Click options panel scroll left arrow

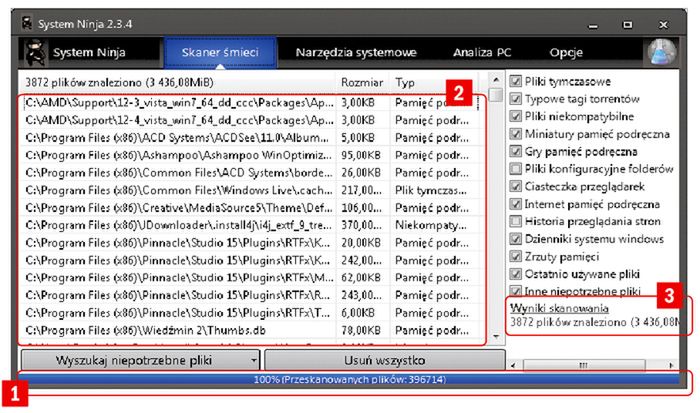(x=513, y=365)
